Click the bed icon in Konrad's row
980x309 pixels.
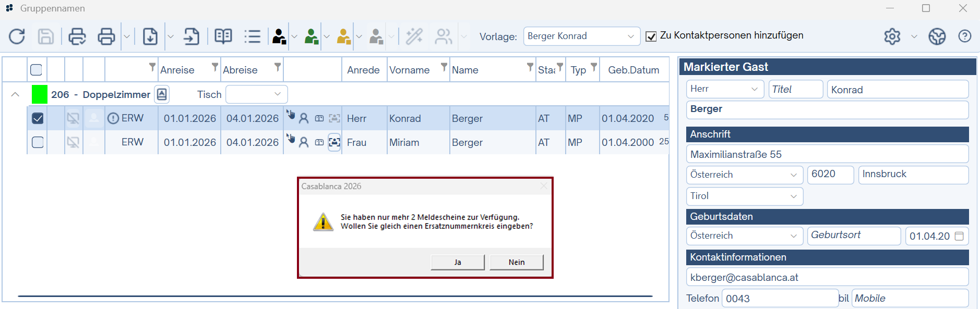[x=319, y=119]
